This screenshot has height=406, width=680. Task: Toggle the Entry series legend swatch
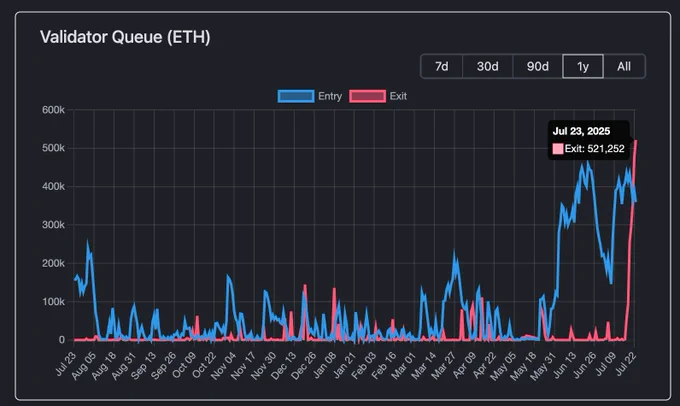[296, 96]
